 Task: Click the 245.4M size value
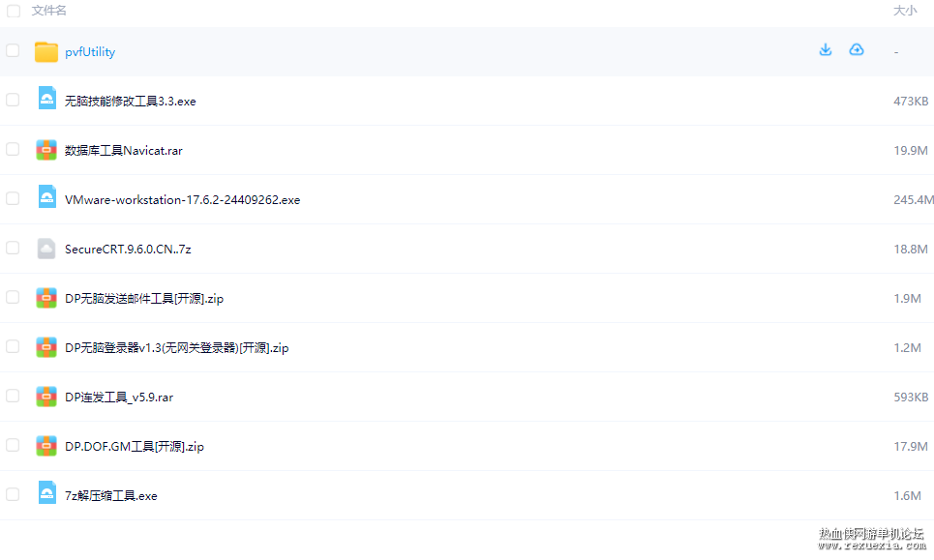(x=914, y=200)
